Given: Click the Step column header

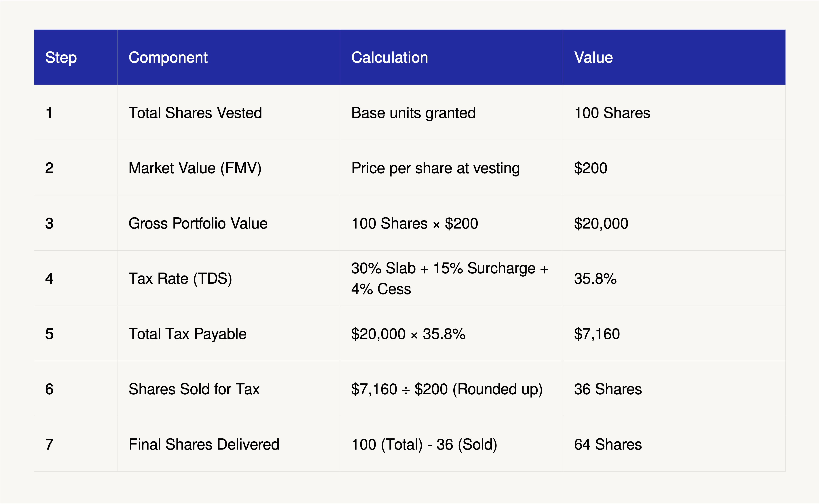Looking at the screenshot, I should click(x=75, y=57).
